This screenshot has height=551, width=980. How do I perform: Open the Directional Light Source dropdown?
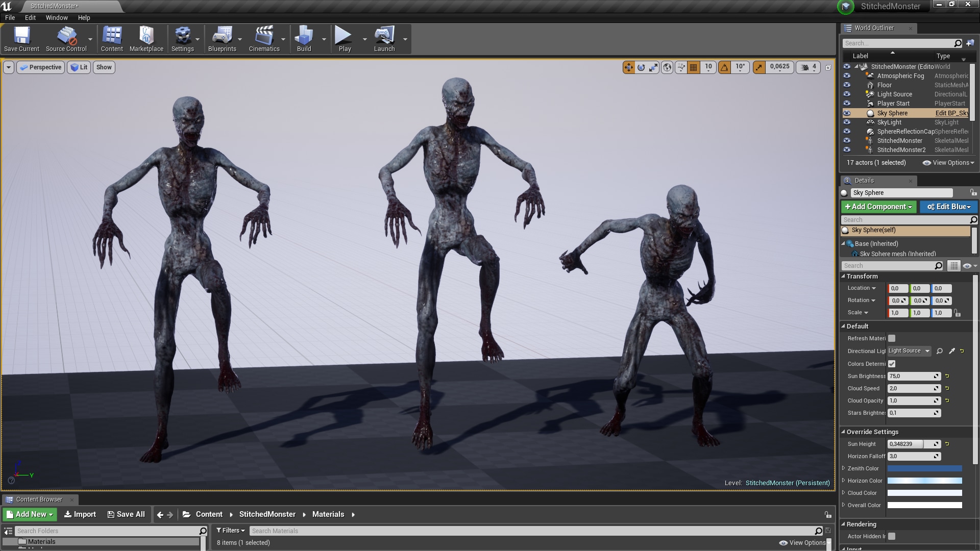pos(909,351)
